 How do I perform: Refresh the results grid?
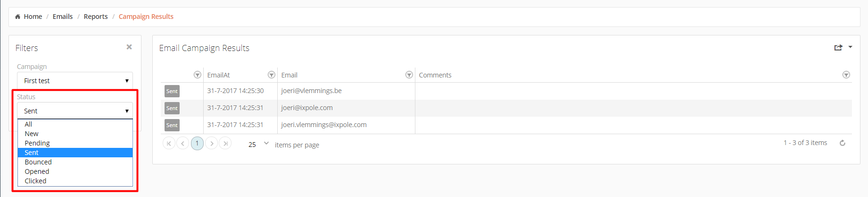tap(843, 143)
